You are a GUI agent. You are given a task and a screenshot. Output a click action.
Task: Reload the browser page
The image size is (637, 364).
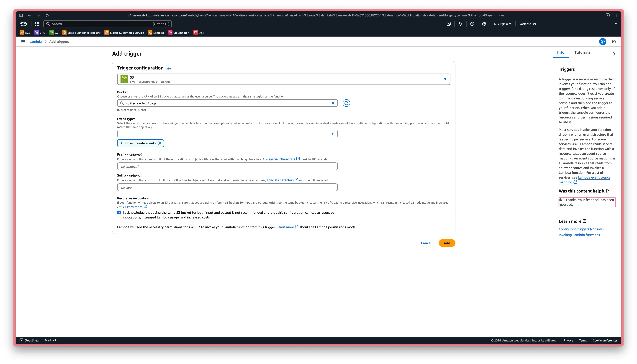[x=47, y=15]
